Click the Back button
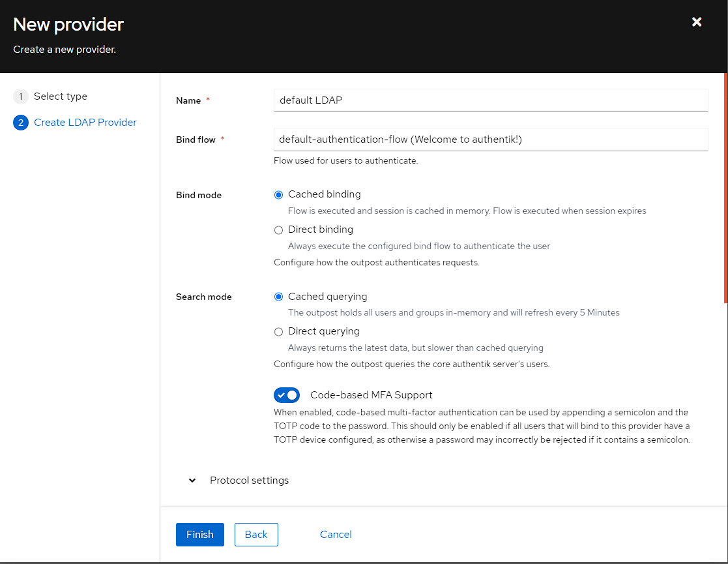Viewport: 728px width, 564px height. [256, 535]
